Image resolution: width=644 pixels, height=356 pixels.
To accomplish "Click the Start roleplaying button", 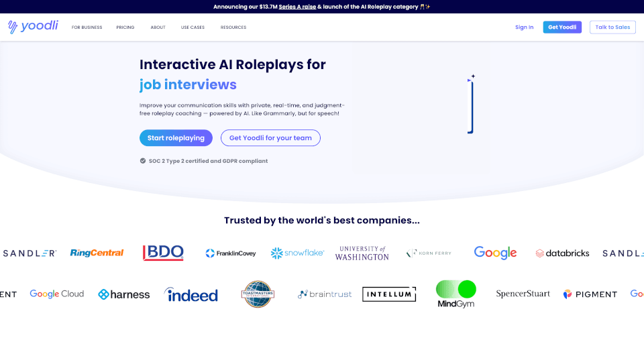I will point(176,138).
